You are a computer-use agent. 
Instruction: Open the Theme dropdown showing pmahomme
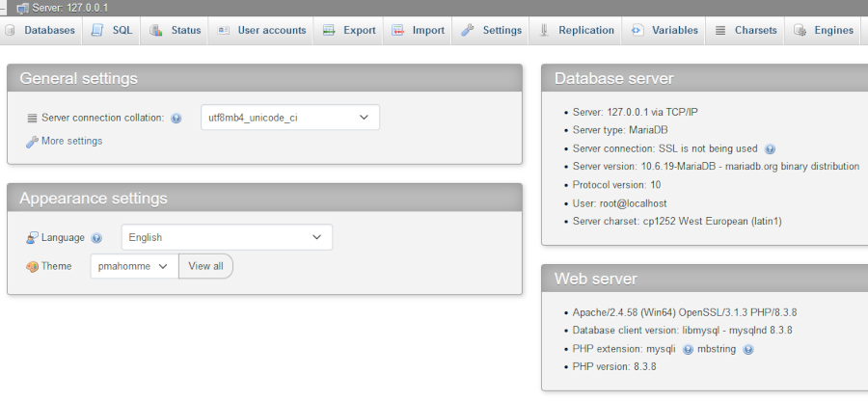134,266
